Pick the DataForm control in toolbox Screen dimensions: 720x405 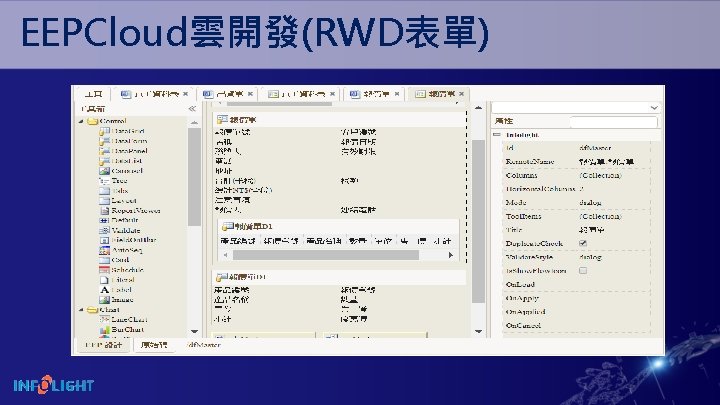click(104, 141)
